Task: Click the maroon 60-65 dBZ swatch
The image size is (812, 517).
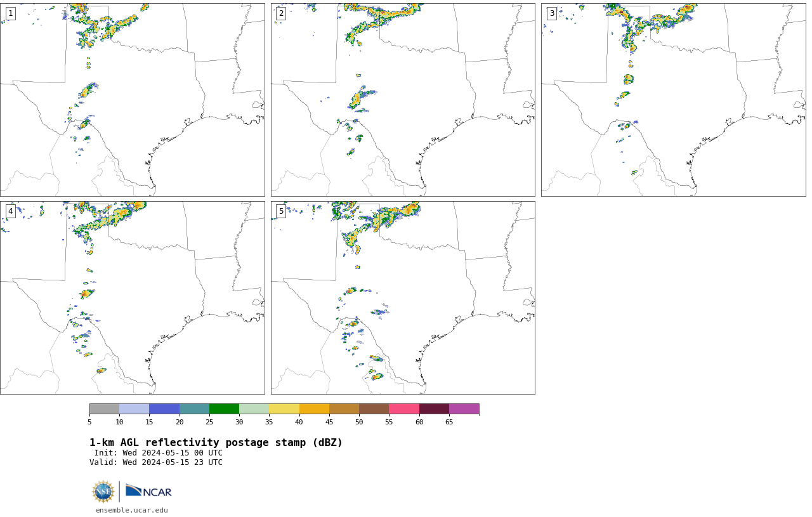Action: coord(434,409)
